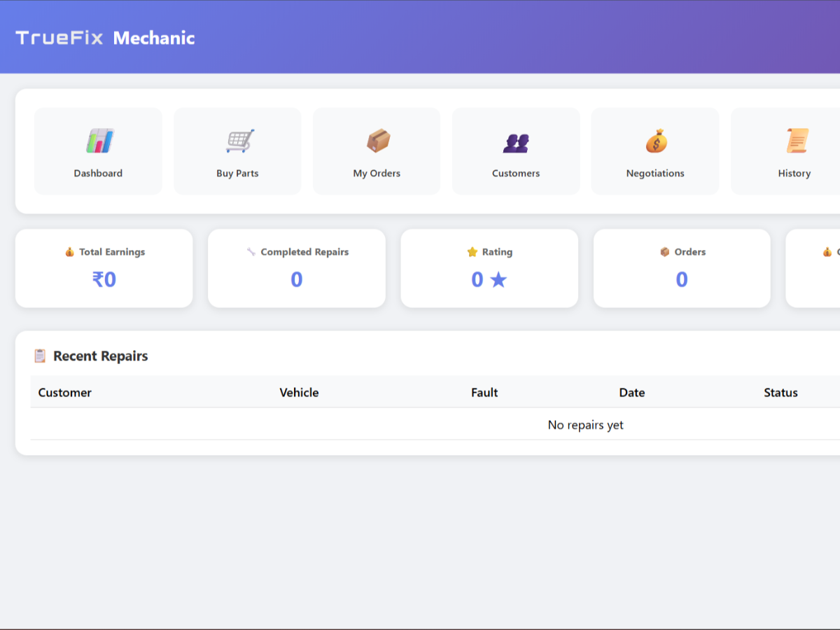Click the Date column header
840x630 pixels.
click(x=632, y=393)
